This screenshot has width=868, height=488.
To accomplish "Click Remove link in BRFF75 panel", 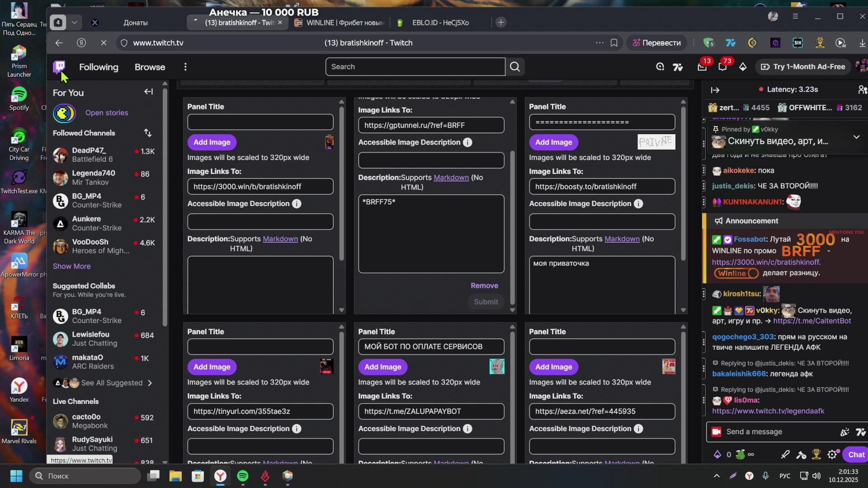I will pos(484,286).
